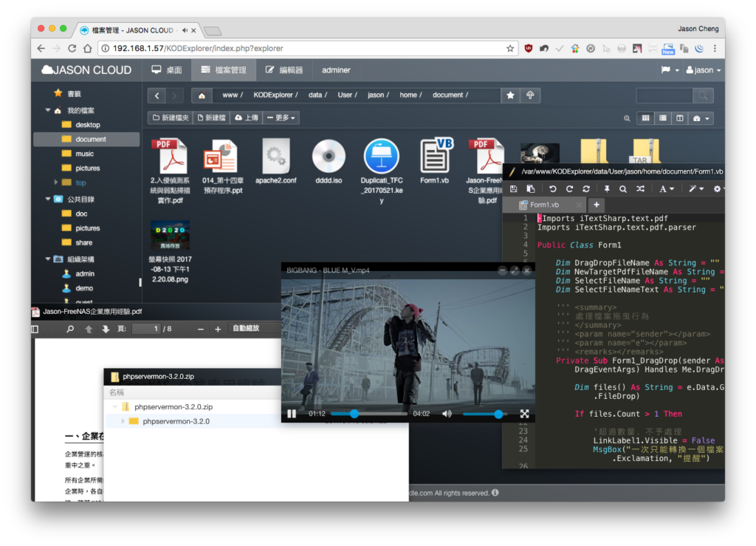The width and height of the screenshot is (756, 546).
Task: Click the redo icon in code editor
Action: (569, 189)
